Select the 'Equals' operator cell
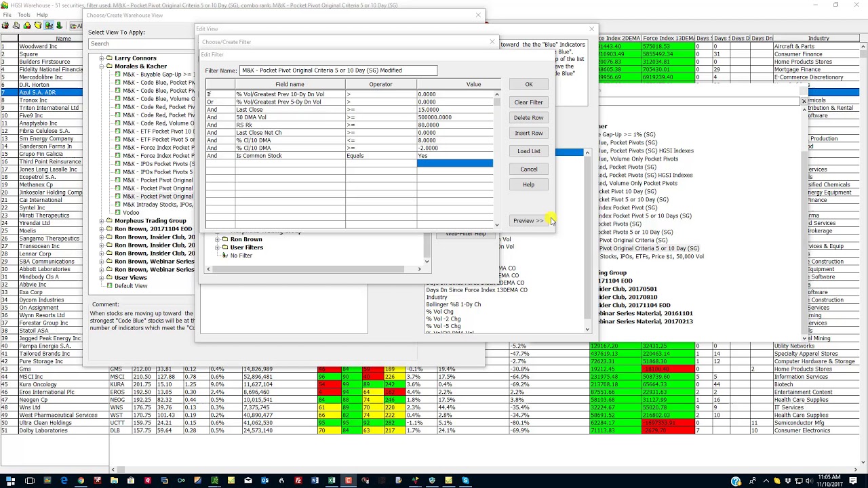The height and width of the screenshot is (488, 868). click(x=380, y=156)
